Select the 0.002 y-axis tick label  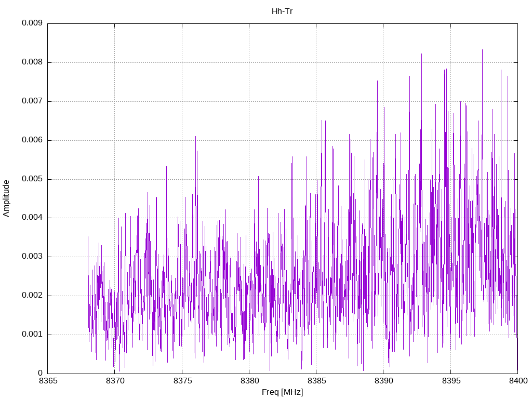pyautogui.click(x=32, y=295)
